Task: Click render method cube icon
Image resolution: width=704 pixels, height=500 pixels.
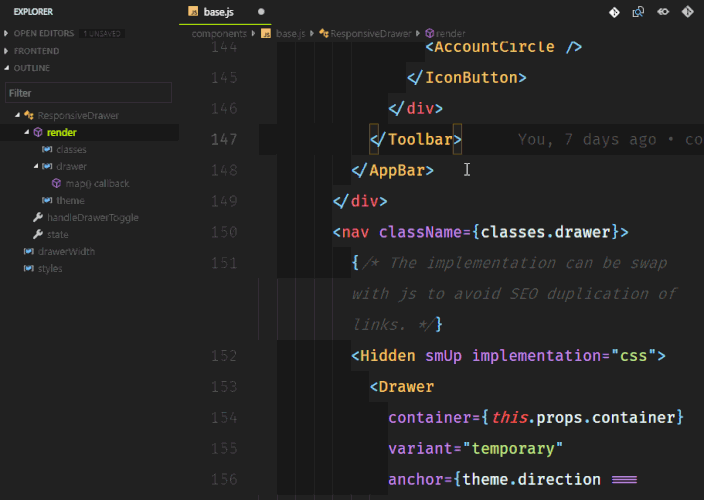Action: [x=38, y=132]
